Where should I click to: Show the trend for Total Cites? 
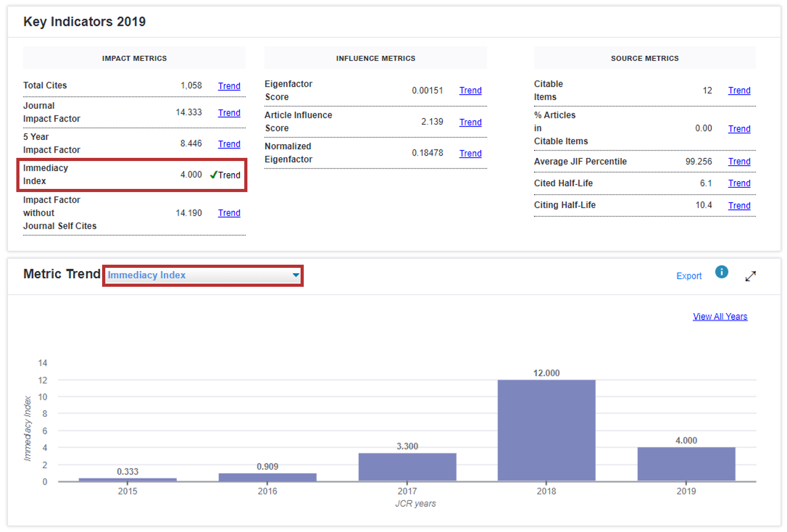click(x=229, y=86)
